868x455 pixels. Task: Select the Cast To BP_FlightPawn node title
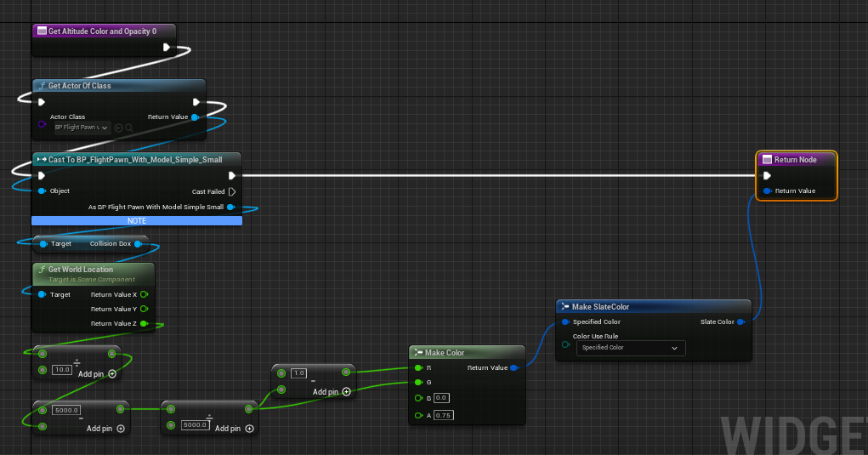[x=135, y=159]
